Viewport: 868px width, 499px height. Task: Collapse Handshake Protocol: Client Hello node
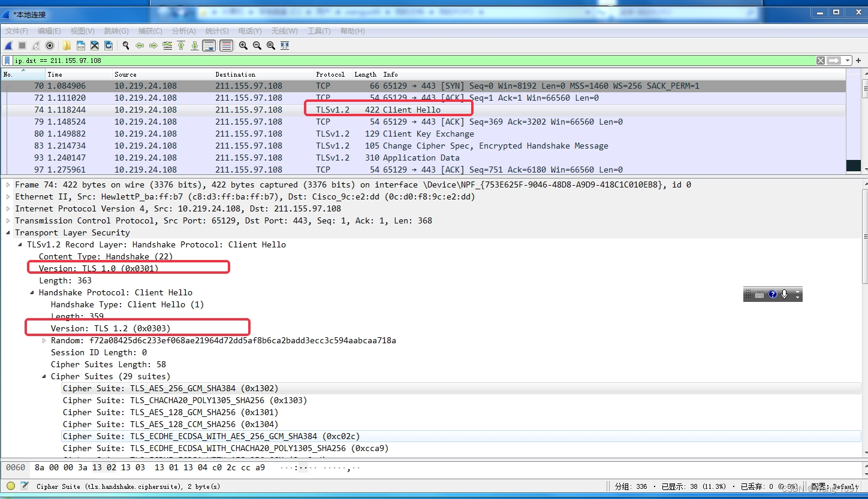tap(32, 292)
